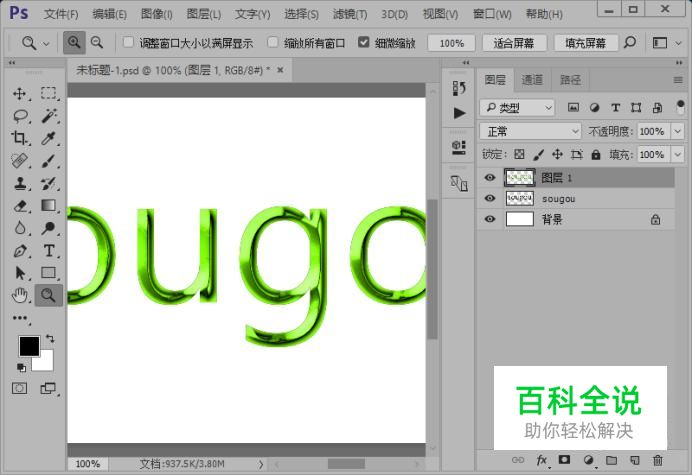Open the 图层(L) menu
The image size is (692, 475).
pos(203,14)
